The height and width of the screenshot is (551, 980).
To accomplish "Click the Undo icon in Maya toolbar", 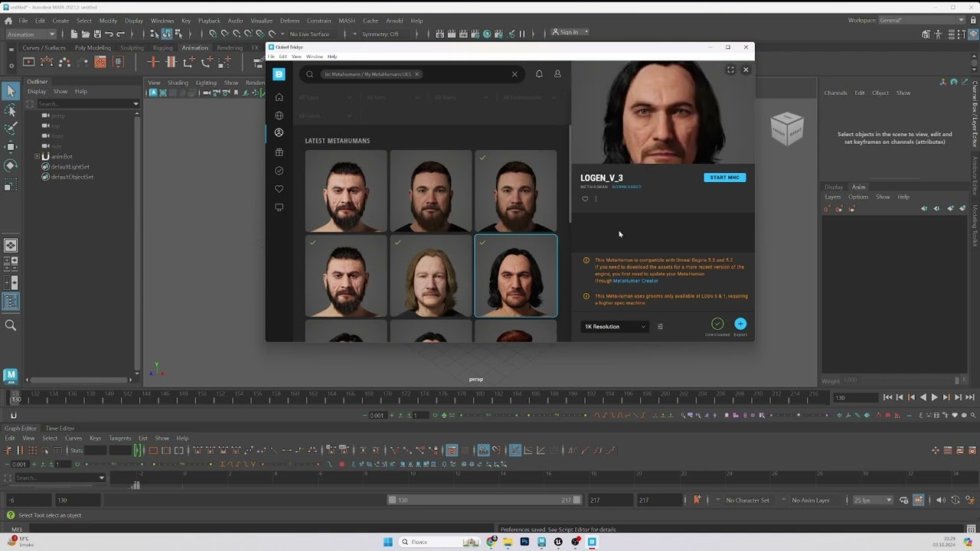I will coord(109,34).
